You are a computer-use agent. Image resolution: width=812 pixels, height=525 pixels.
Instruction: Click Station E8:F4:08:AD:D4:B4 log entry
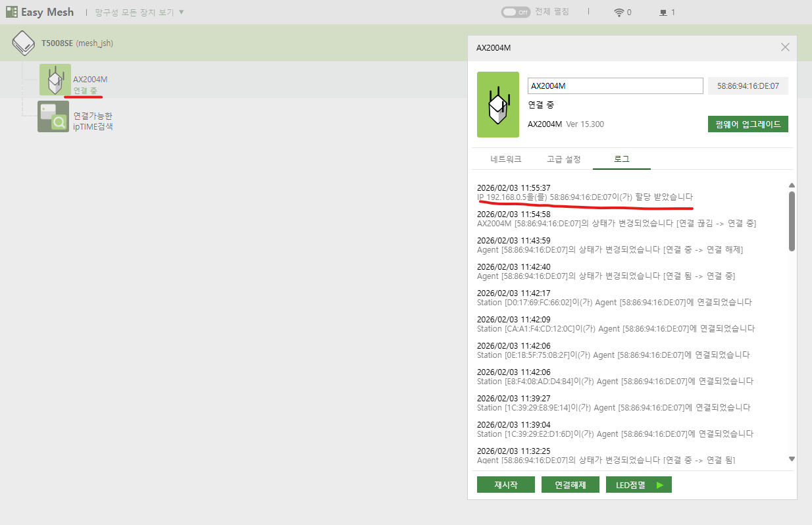coord(615,382)
